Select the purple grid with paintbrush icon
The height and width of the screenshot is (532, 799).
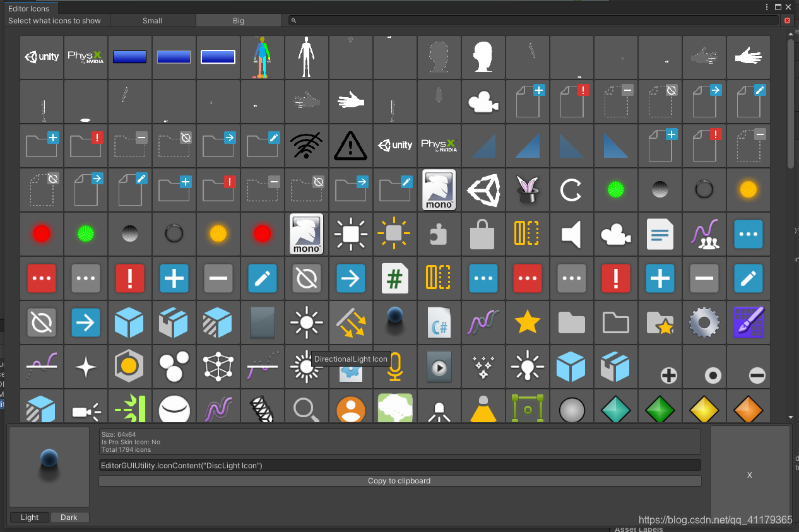tap(748, 322)
